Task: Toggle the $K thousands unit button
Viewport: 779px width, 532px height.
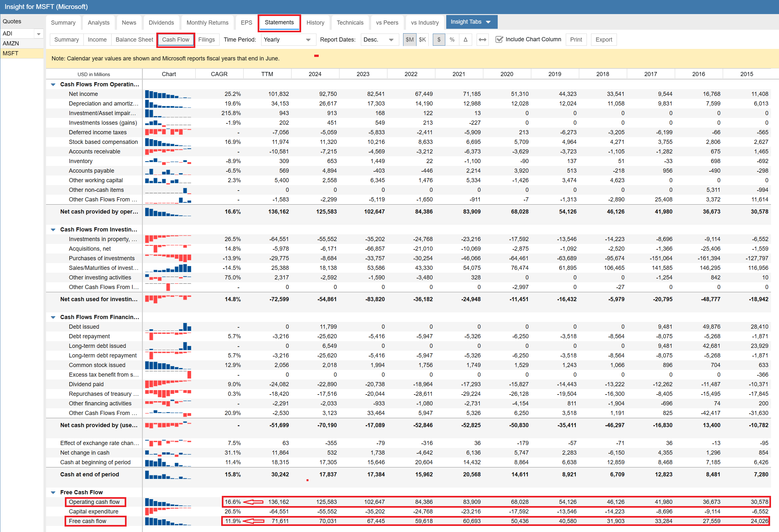Action: tap(422, 40)
